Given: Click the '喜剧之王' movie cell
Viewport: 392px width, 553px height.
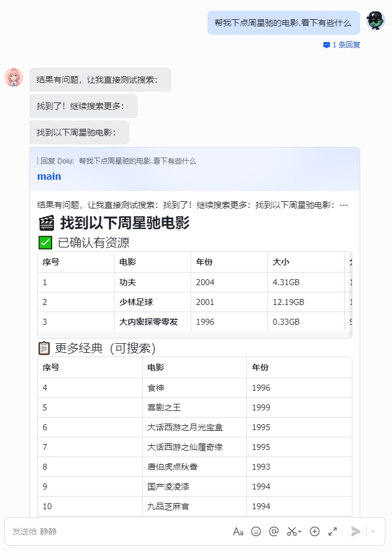Looking at the screenshot, I should coord(194,407).
